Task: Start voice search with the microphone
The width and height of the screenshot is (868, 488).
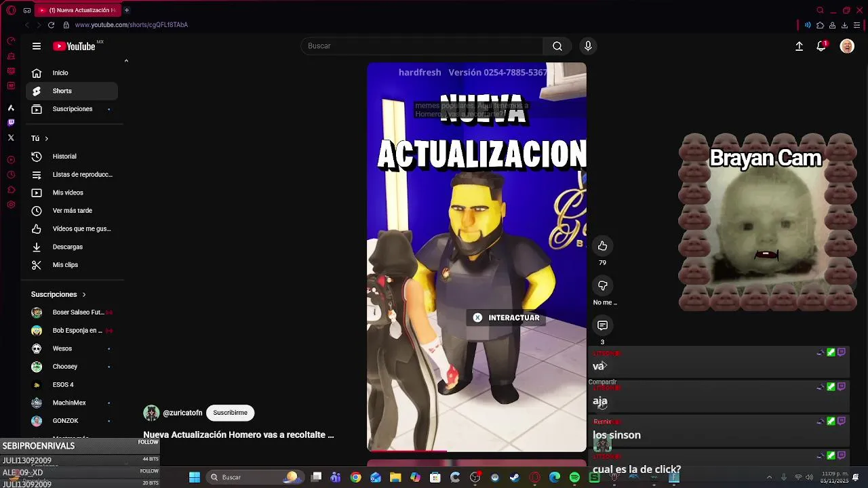Action: point(588,46)
